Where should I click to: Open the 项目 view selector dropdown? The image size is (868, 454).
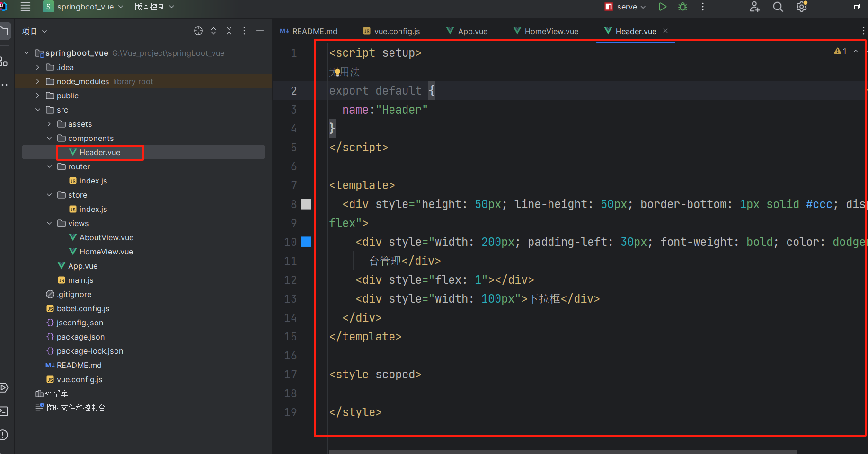coord(34,31)
